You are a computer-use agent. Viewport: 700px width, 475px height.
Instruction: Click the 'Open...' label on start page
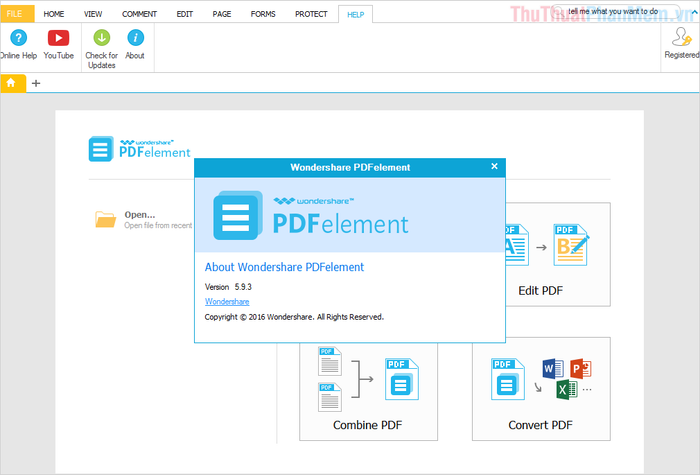click(140, 215)
